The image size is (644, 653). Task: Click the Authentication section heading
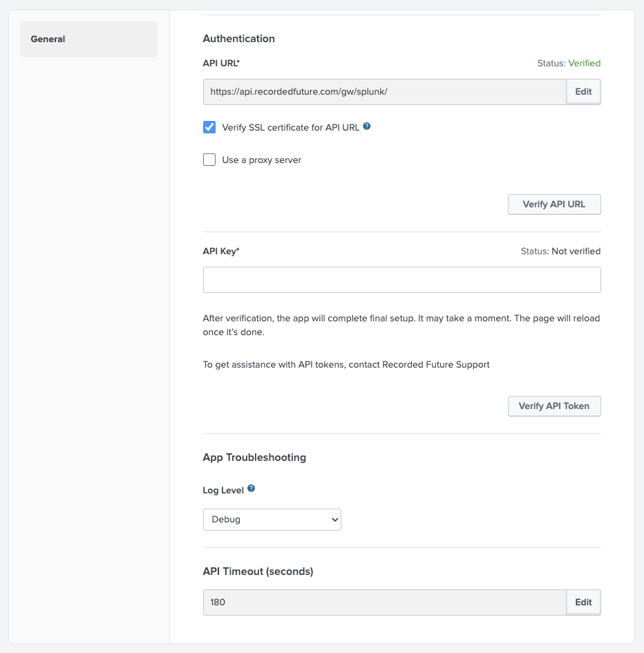238,39
